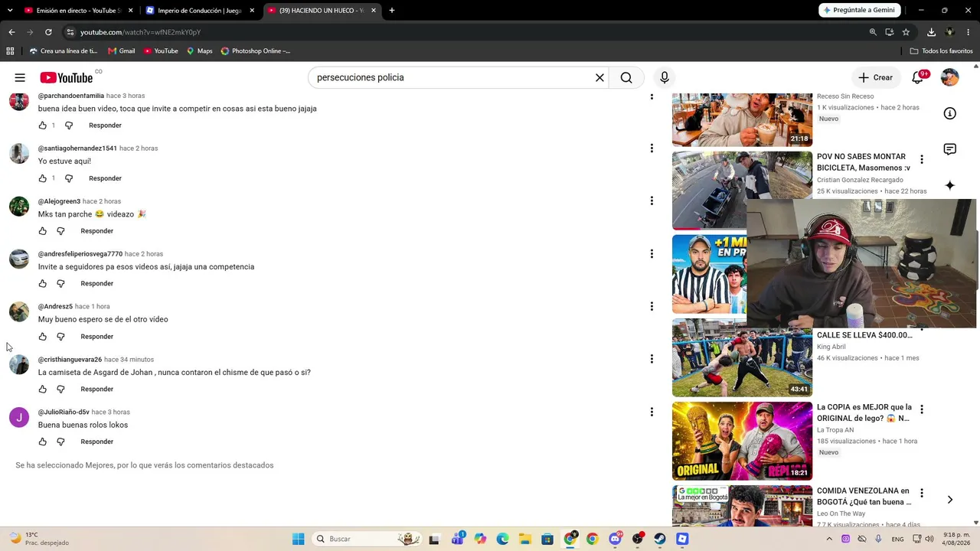Click the browser address bar URL
980x551 pixels.
140,32
